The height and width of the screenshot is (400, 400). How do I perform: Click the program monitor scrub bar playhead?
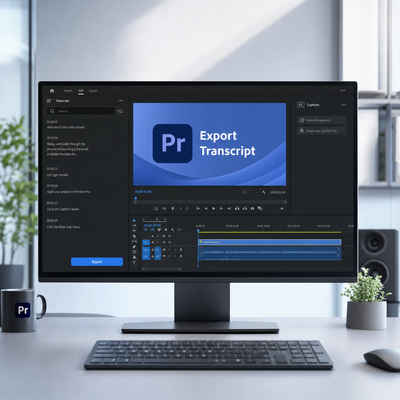point(136,199)
